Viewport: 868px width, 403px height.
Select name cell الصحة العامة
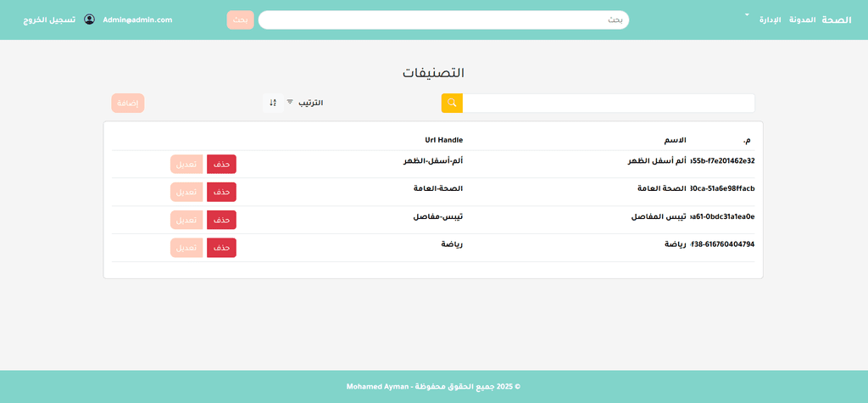(662, 188)
